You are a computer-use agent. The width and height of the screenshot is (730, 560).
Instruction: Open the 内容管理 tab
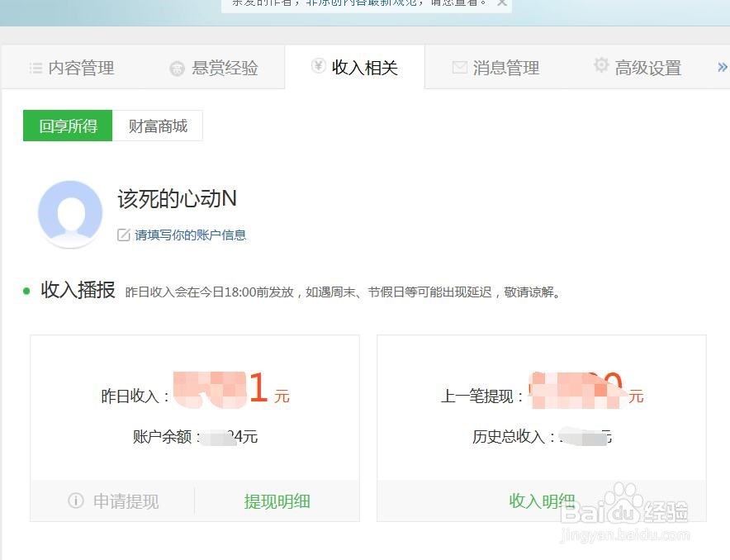[81, 68]
